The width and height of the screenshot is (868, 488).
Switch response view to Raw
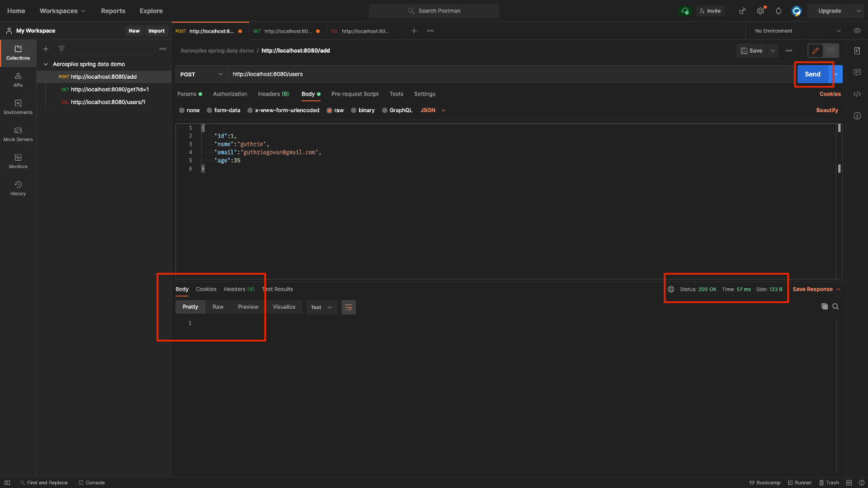[218, 307]
